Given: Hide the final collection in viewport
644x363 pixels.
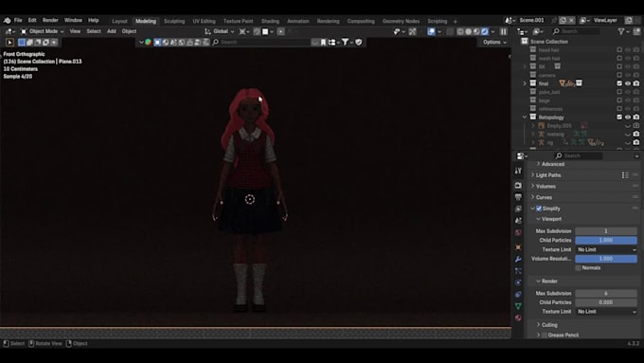Looking at the screenshot, I should click(628, 83).
